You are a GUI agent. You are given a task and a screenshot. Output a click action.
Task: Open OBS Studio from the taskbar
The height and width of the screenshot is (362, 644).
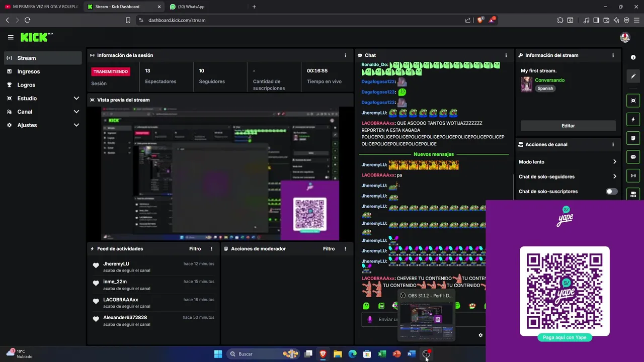tap(426, 354)
